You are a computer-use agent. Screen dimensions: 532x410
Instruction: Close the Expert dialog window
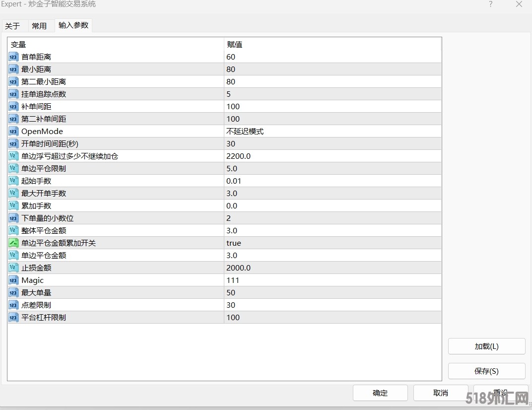(x=519, y=4)
